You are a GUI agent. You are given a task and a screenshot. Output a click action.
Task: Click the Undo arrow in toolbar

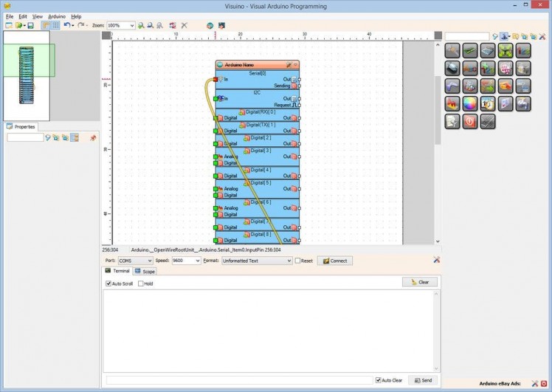[x=66, y=25]
